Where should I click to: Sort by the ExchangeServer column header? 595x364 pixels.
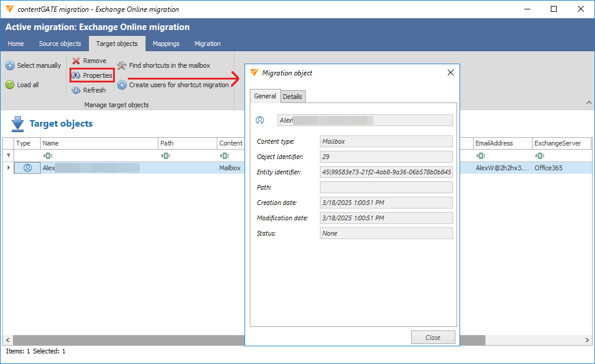click(557, 143)
